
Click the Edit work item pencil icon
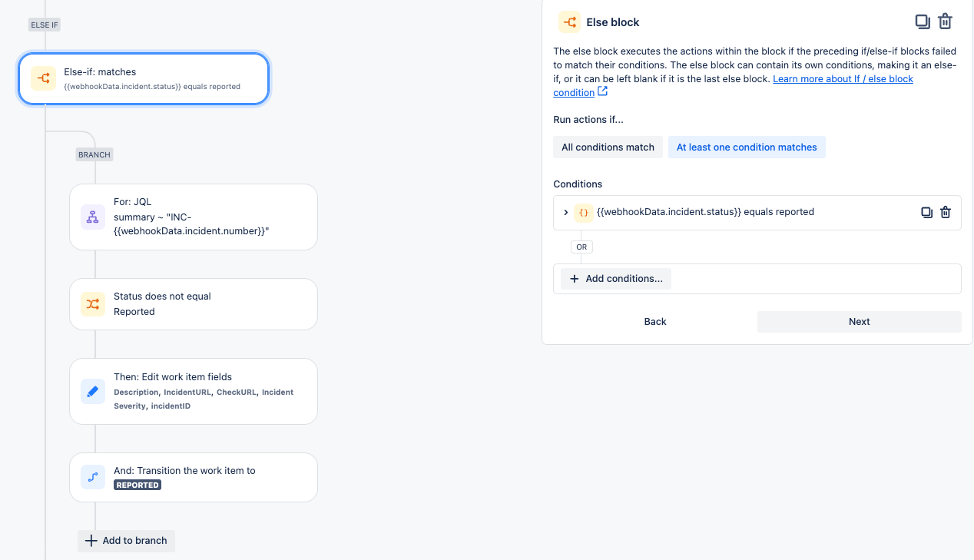(x=93, y=392)
